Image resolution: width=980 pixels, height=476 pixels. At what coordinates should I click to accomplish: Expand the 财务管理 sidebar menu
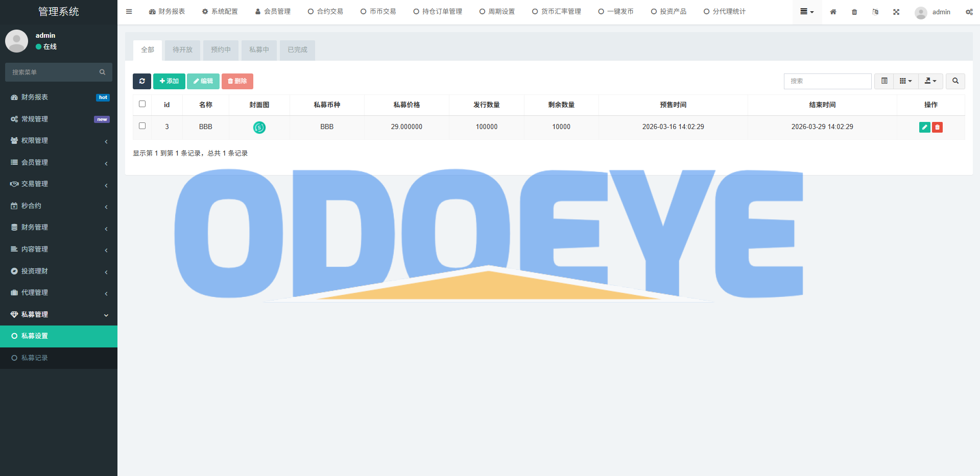pos(58,228)
